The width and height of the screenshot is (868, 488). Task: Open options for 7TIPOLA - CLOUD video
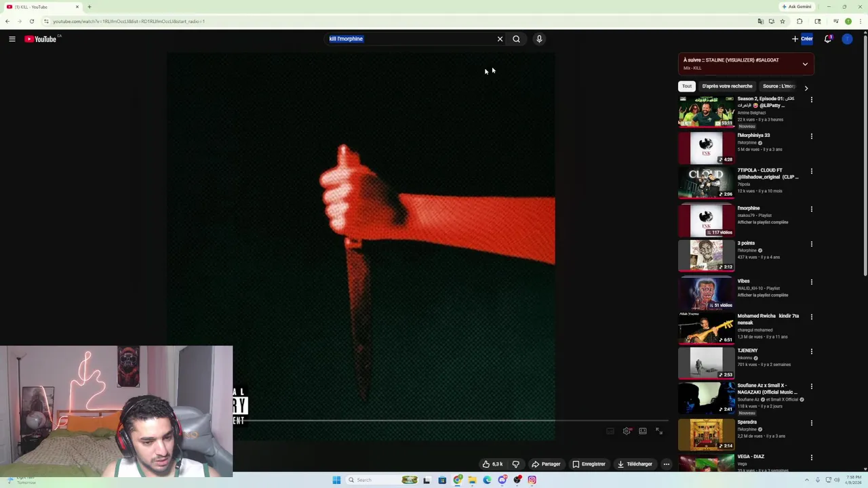(x=811, y=171)
